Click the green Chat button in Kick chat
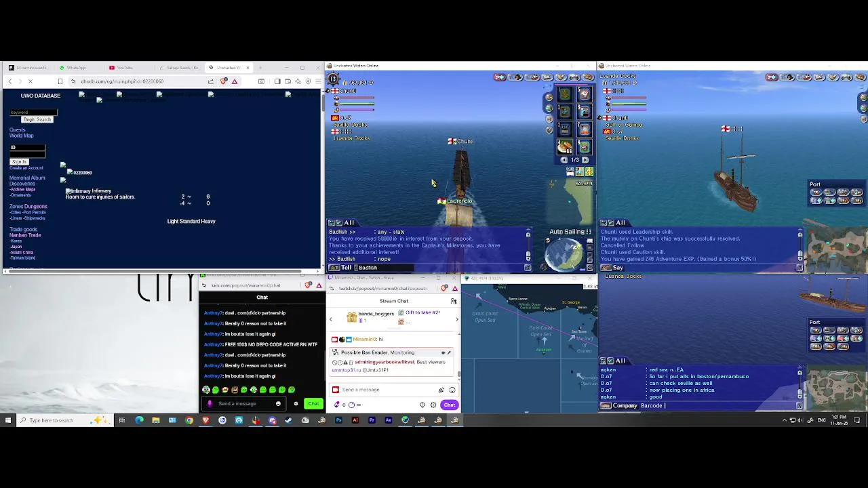The height and width of the screenshot is (488, 868). tap(313, 404)
